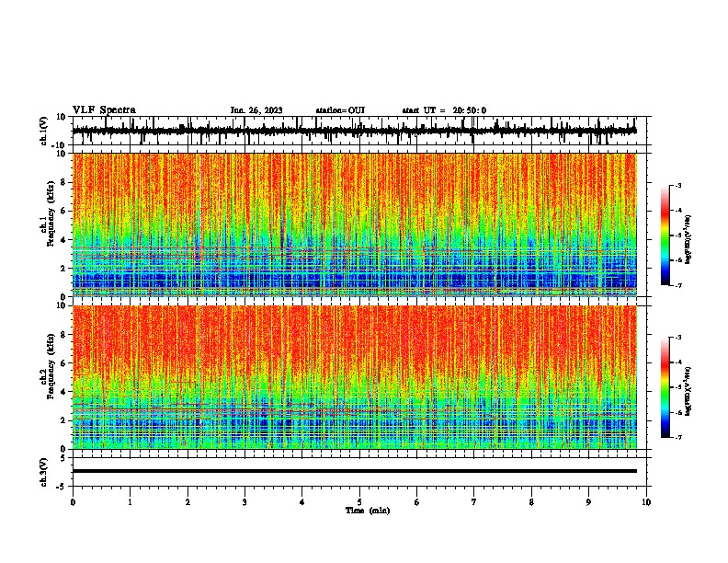Click inside the ch.1 spectrogram panel
The width and height of the screenshot is (728, 563).
[x=354, y=224]
